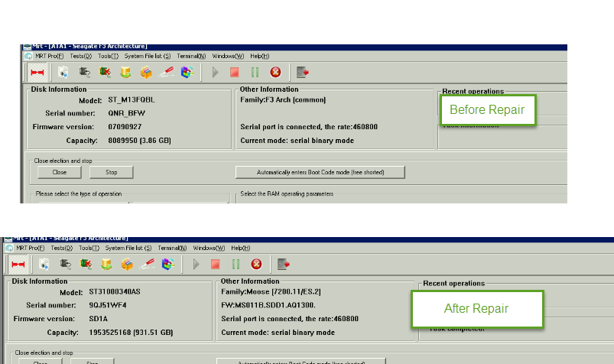Open Tests(D) menu in Before Repair window
614x364 pixels.
[x=80, y=56]
